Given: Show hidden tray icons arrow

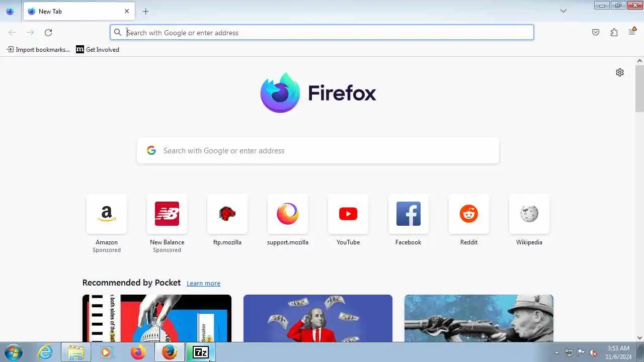Looking at the screenshot, I should tap(556, 352).
